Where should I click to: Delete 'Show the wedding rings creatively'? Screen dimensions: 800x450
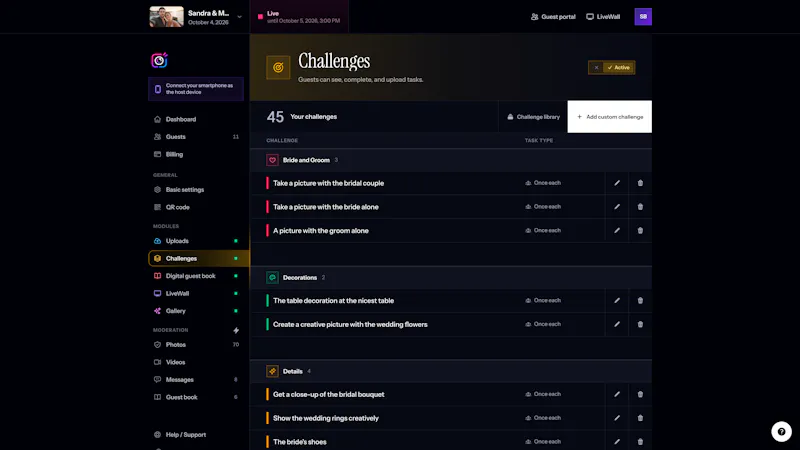(x=640, y=418)
